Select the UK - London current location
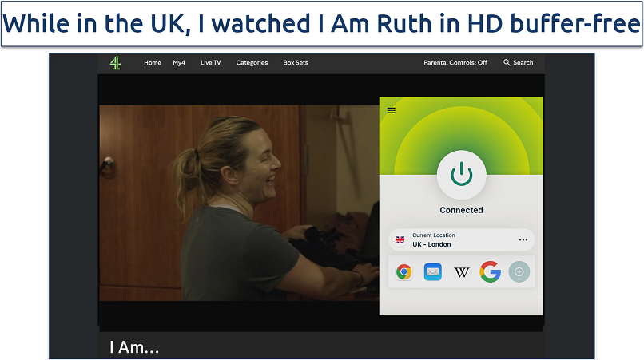 [461, 239]
